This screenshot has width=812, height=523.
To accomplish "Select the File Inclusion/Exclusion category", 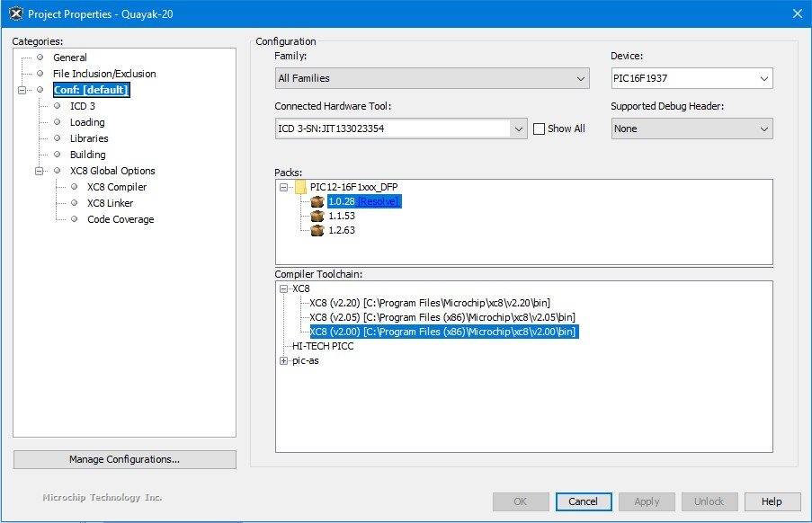I will pyautogui.click(x=103, y=74).
